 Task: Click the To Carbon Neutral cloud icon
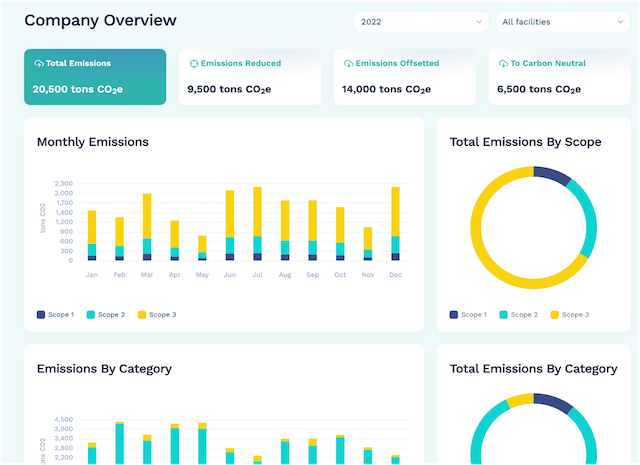(x=503, y=63)
